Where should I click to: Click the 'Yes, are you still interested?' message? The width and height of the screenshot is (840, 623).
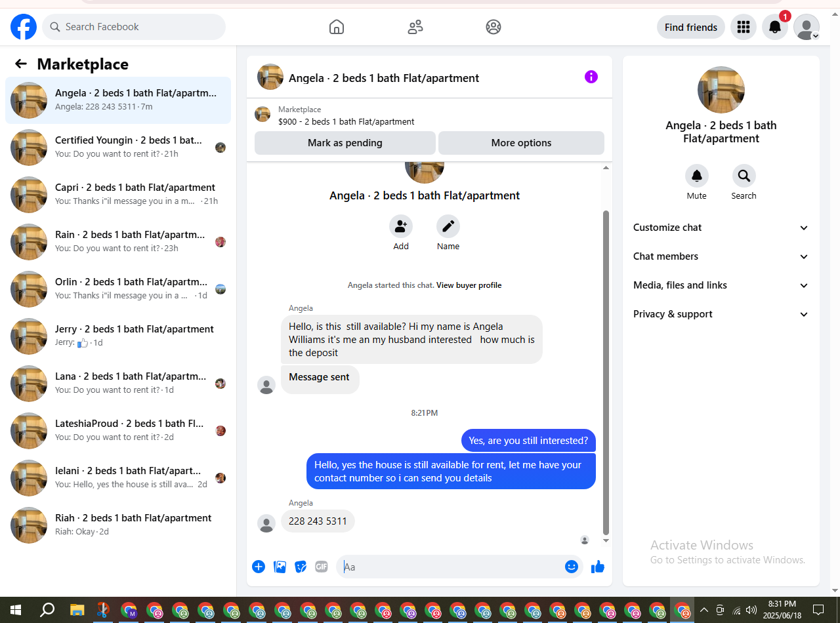(528, 441)
